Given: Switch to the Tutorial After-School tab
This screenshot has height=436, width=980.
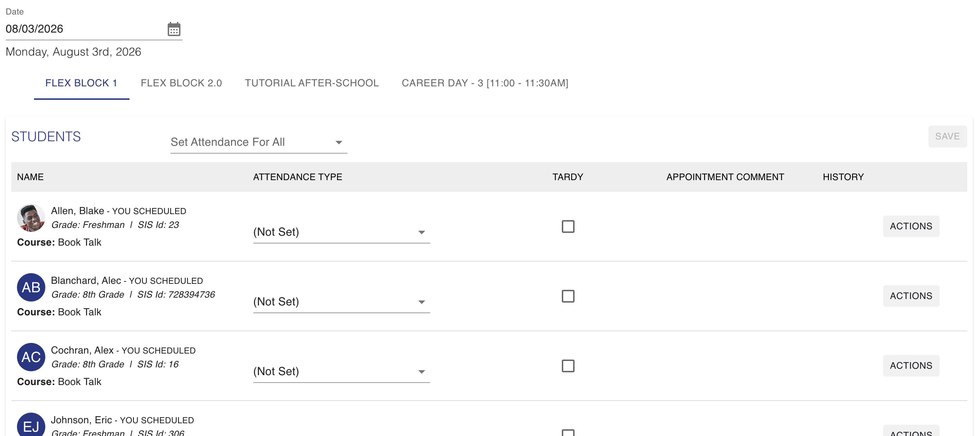Looking at the screenshot, I should pyautogui.click(x=312, y=83).
